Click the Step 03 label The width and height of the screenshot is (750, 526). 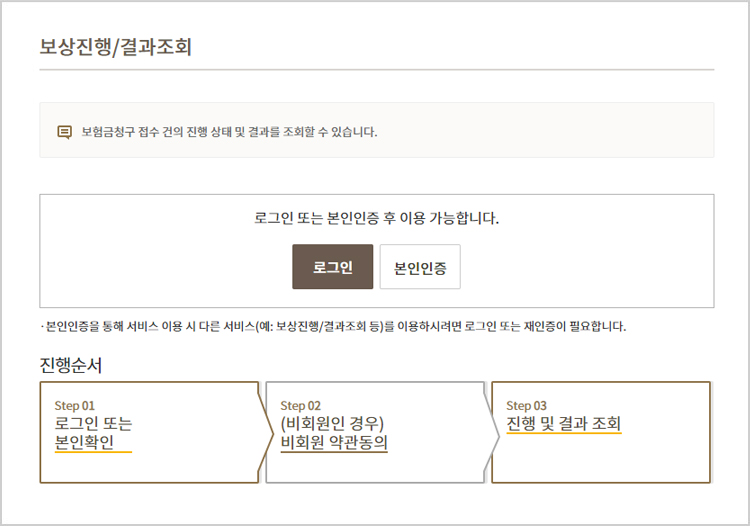pyautogui.click(x=526, y=405)
